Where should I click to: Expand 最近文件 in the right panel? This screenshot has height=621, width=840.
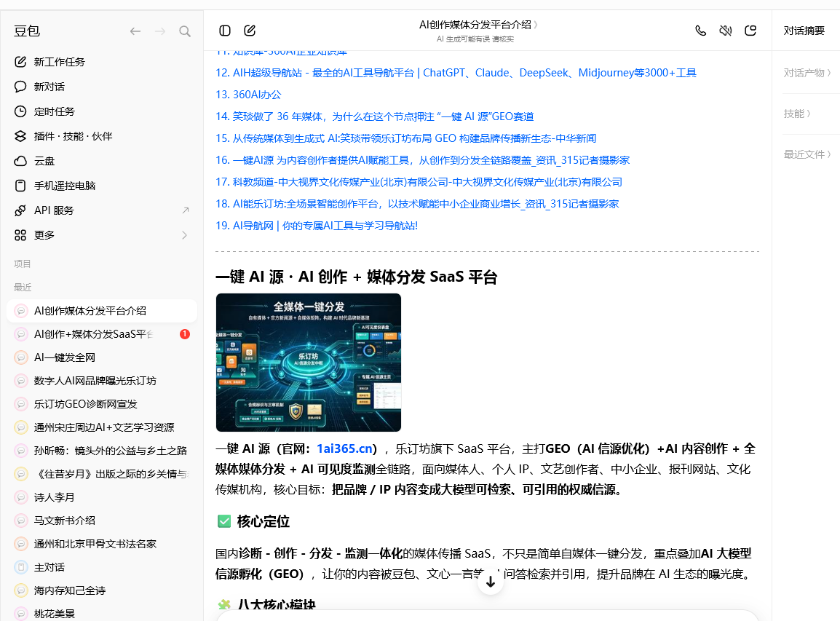point(807,154)
